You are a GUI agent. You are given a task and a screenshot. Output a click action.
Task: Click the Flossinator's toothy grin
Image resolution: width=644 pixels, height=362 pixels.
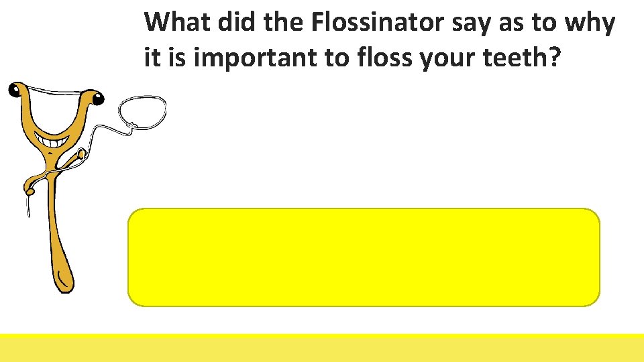56,143
